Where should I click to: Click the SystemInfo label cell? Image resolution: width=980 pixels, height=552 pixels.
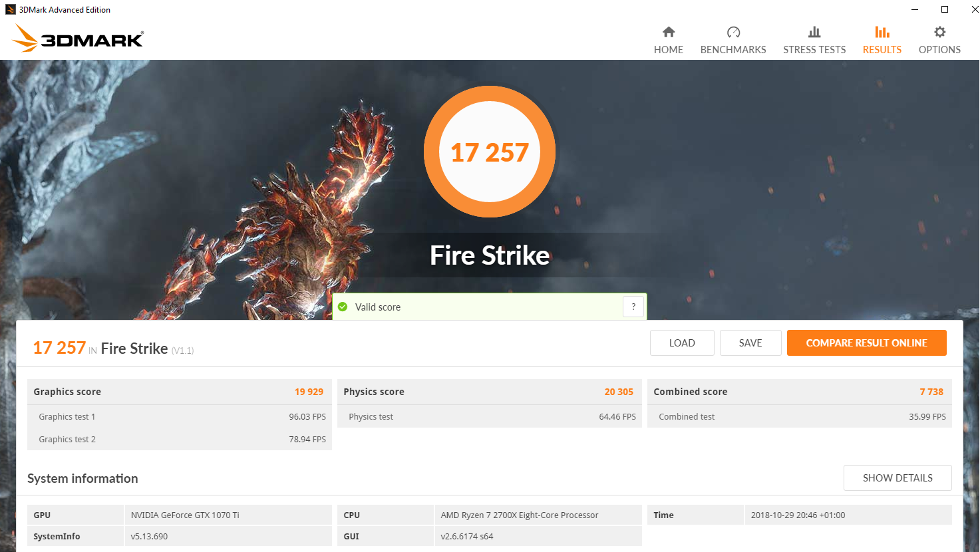[76, 537]
